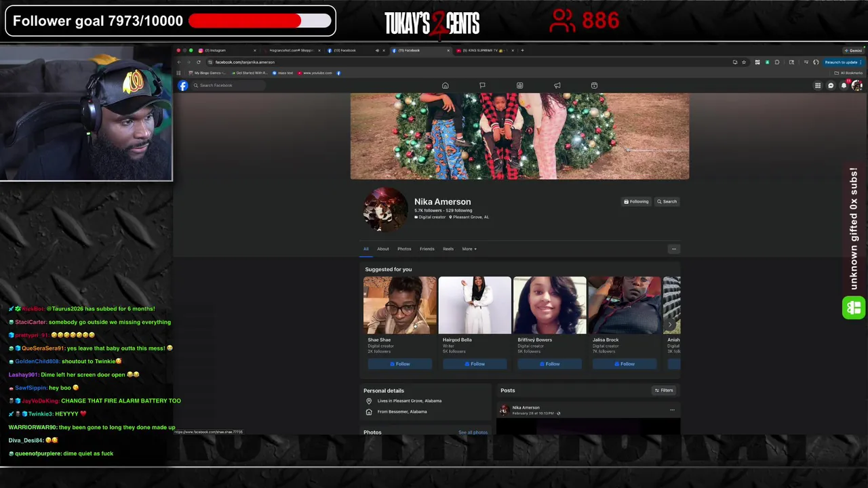Viewport: 868px width, 488px height.
Task: Open the Gemini button in Chrome
Action: pos(853,50)
